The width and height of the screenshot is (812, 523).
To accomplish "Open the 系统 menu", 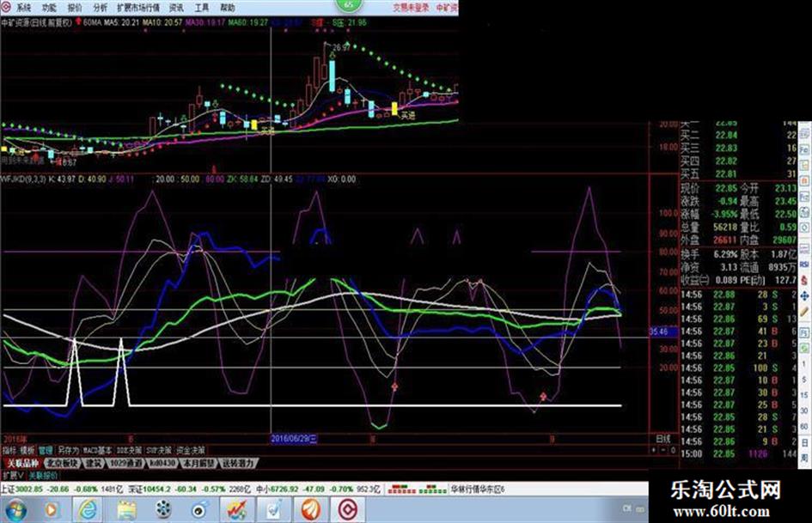I will coord(23,6).
